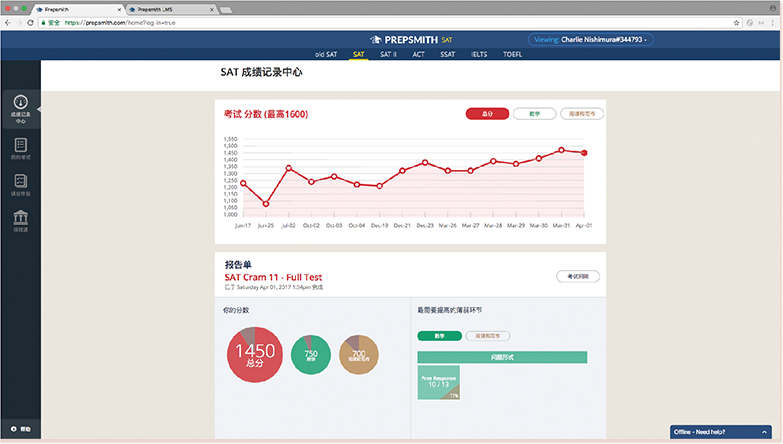Select the ACT nav tab
Viewport: 783px width, 444px height.
coord(418,54)
